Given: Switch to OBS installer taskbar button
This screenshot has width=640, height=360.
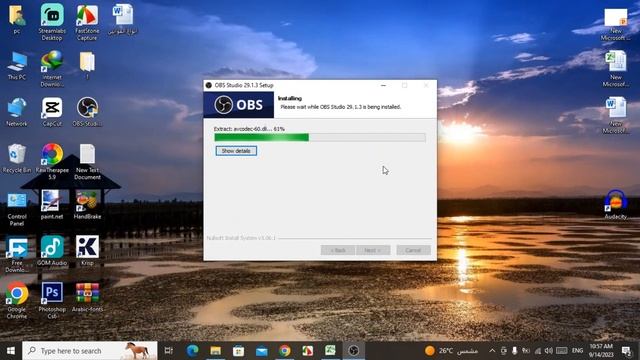Looking at the screenshot, I should pyautogui.click(x=353, y=351).
